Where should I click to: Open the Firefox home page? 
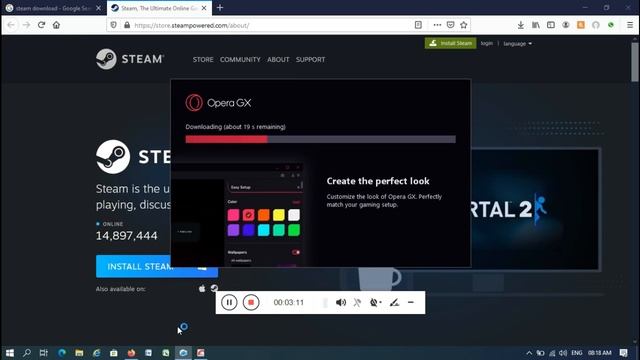[x=56, y=25]
